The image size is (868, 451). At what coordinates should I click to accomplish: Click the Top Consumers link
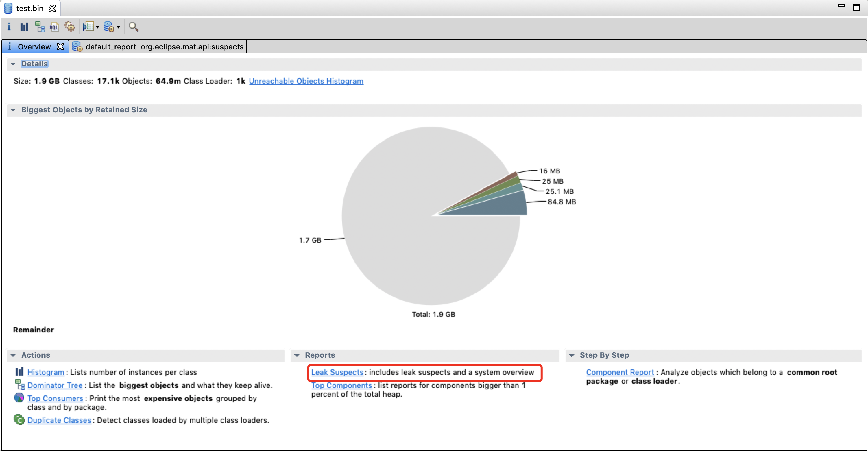point(55,398)
